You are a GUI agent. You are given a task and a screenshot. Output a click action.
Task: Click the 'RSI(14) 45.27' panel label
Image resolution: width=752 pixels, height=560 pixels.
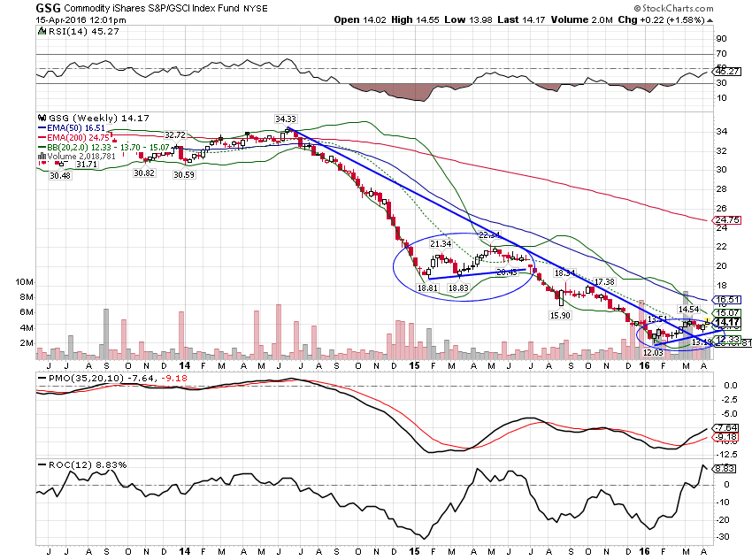[x=84, y=32]
